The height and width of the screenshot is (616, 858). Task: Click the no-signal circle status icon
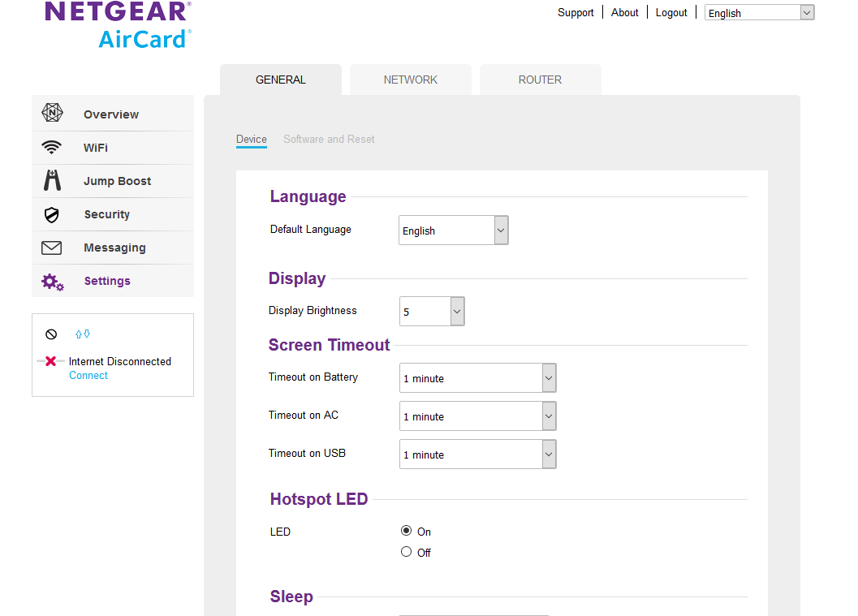pos(51,334)
